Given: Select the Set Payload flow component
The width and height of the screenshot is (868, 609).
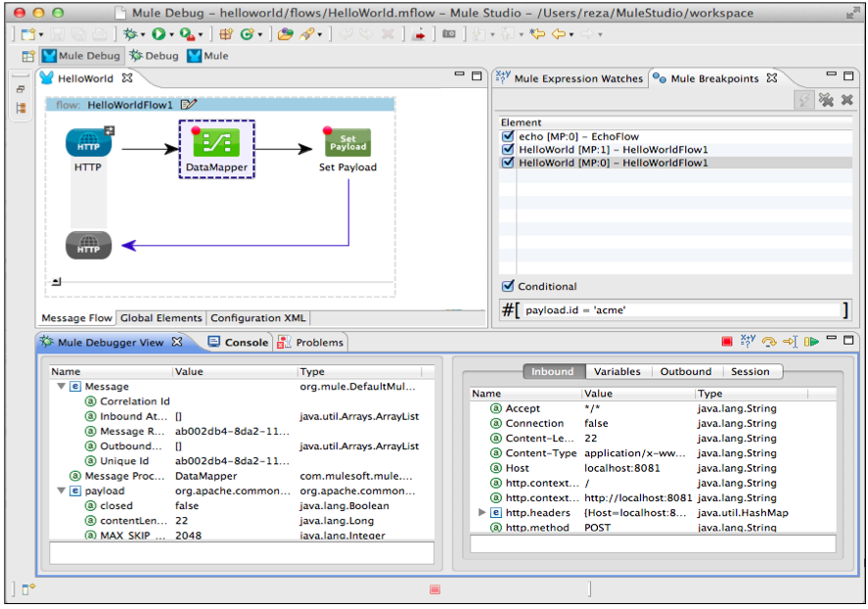Looking at the screenshot, I should tap(347, 144).
